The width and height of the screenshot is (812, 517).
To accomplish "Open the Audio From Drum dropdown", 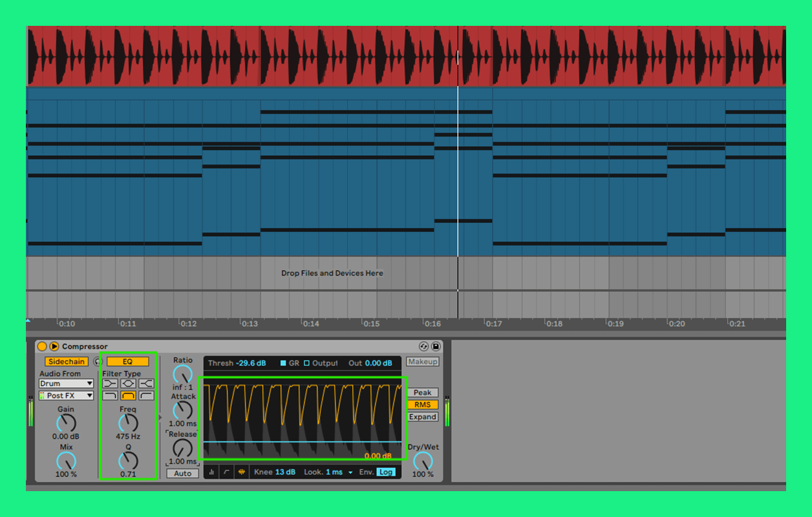I will click(66, 384).
